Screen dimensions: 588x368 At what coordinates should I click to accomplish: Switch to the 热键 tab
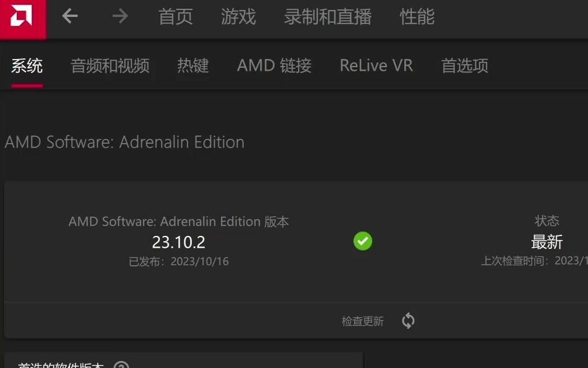point(192,65)
